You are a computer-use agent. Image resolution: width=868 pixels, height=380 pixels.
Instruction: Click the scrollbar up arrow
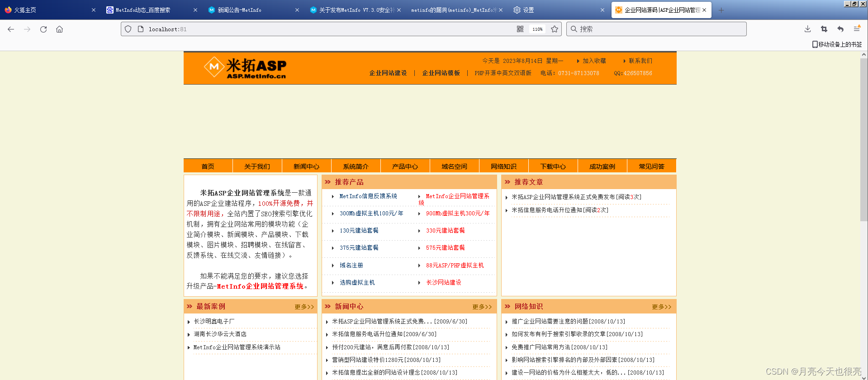pos(863,54)
